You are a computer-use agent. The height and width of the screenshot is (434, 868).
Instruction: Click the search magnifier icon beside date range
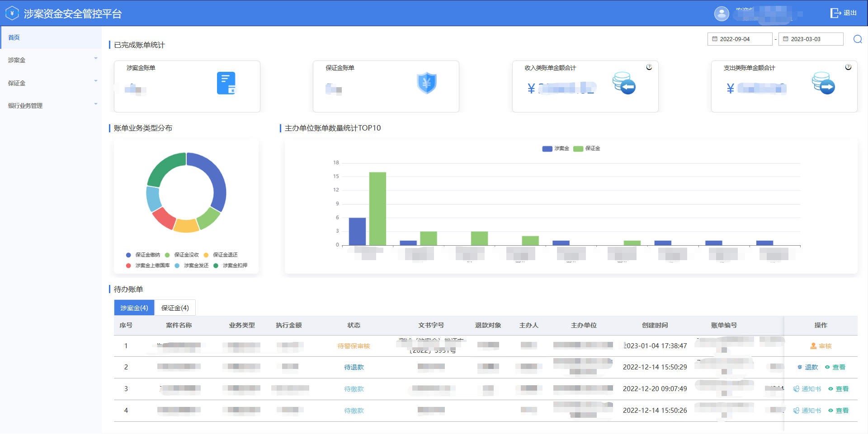coord(857,39)
